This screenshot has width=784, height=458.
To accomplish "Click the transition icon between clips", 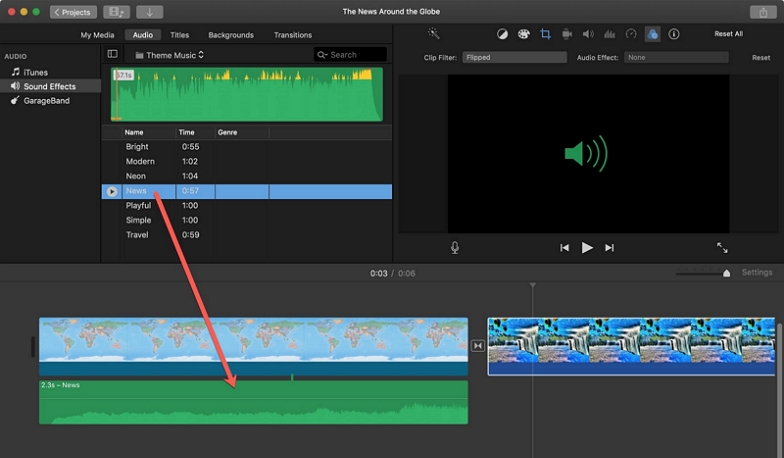I will 478,346.
